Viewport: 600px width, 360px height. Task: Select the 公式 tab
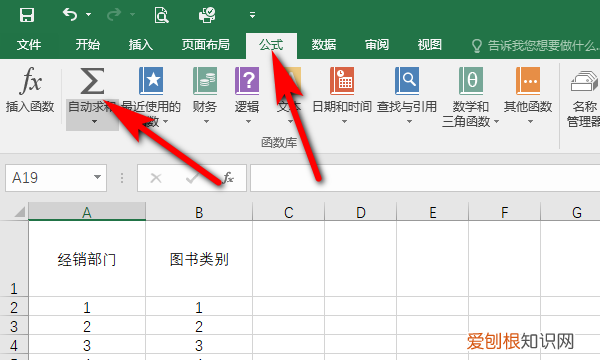tap(271, 45)
